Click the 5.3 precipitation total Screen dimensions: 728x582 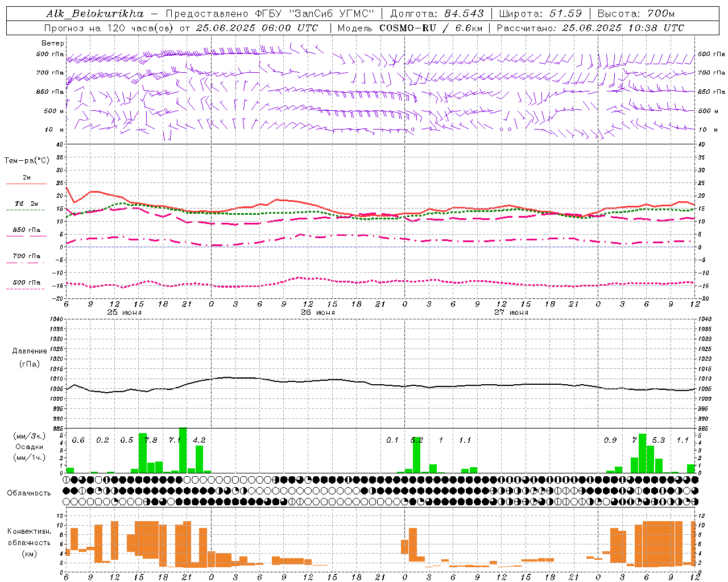659,440
